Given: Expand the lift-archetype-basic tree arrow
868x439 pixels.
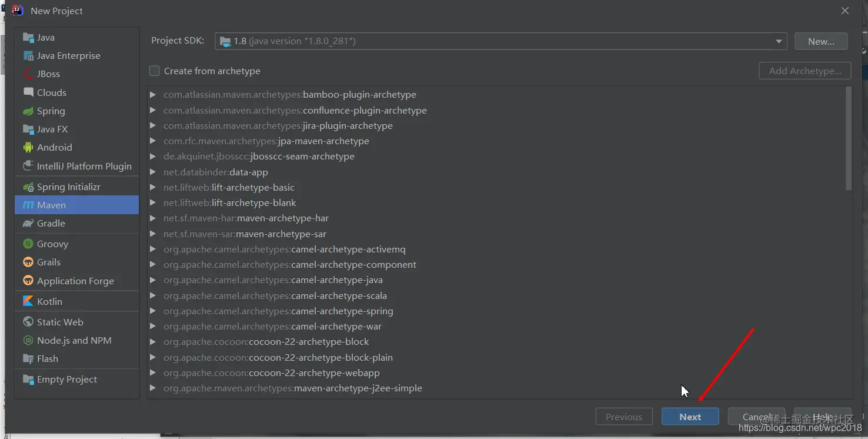Looking at the screenshot, I should coord(153,187).
